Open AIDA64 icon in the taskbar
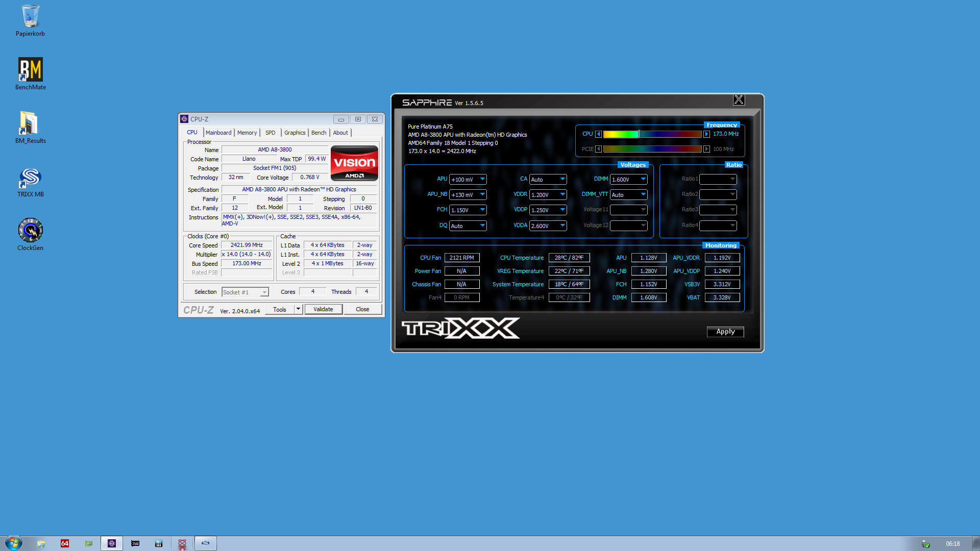Screen dimensions: 980x551 tap(65, 543)
